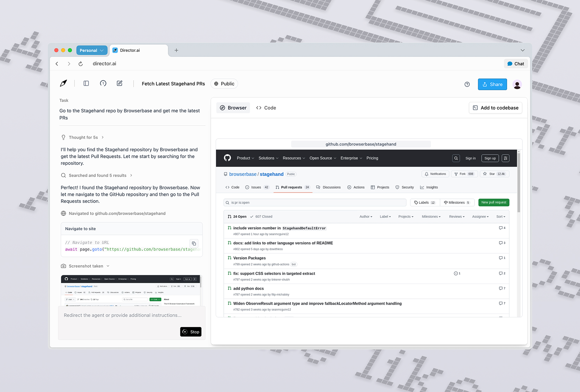Click the help question mark icon near Share
The width and height of the screenshot is (580, 392).
467,84
